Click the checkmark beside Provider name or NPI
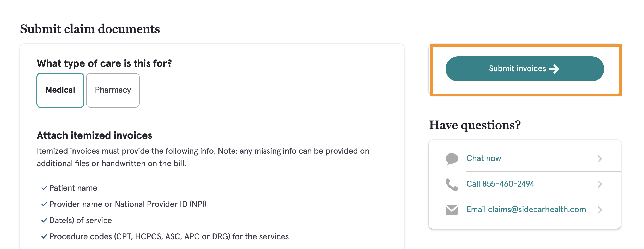 click(44, 204)
